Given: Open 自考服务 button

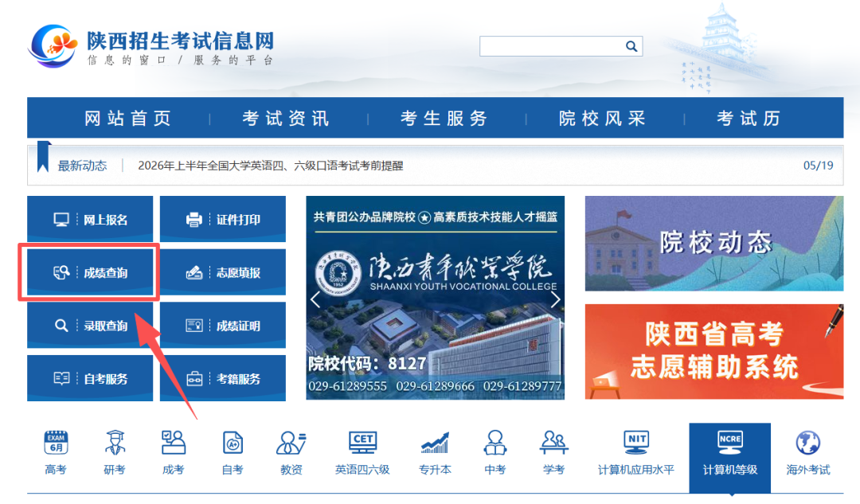Looking at the screenshot, I should pos(90,378).
